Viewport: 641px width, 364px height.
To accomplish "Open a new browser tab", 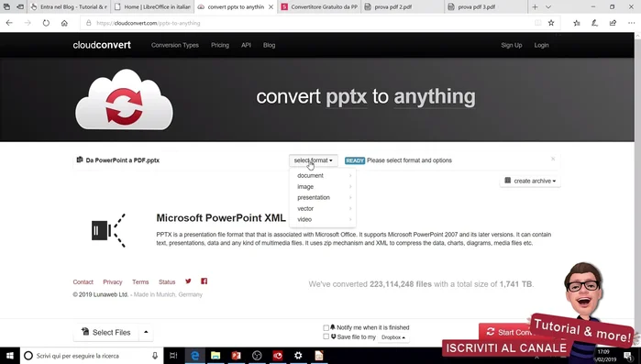I will [x=535, y=7].
